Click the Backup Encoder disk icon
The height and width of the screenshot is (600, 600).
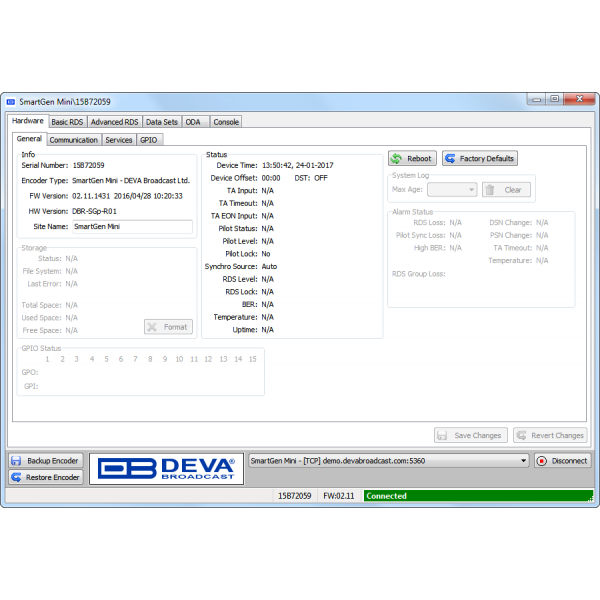16,461
